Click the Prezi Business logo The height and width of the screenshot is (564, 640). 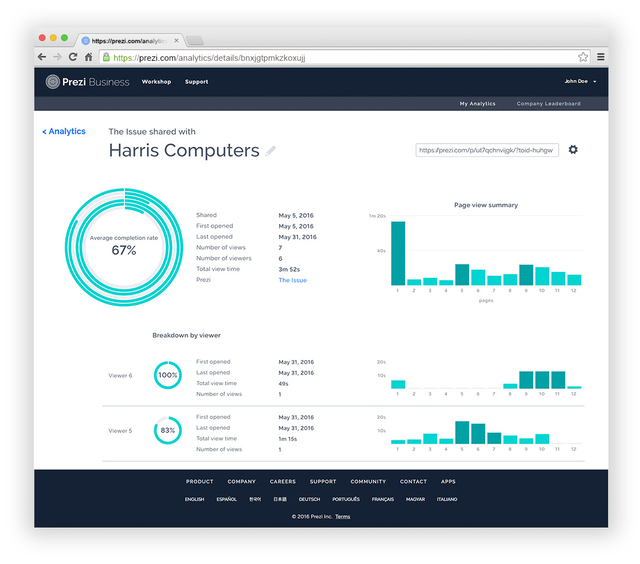(87, 82)
